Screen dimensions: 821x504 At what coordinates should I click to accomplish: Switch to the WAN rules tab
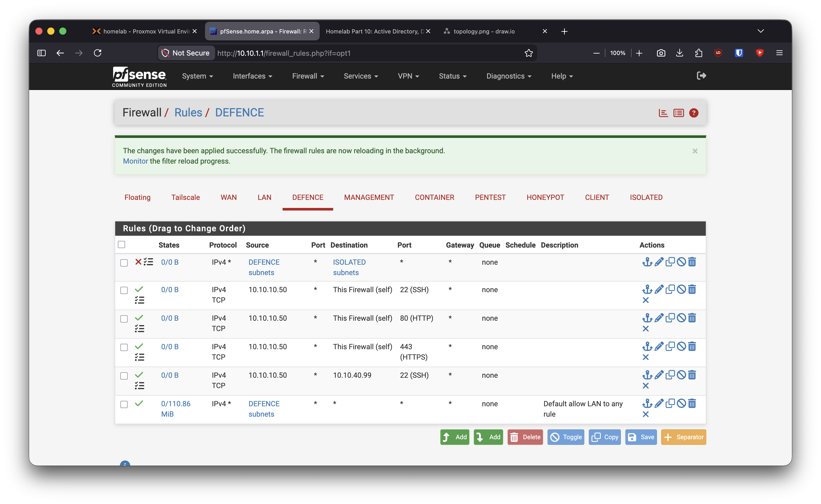(x=229, y=197)
